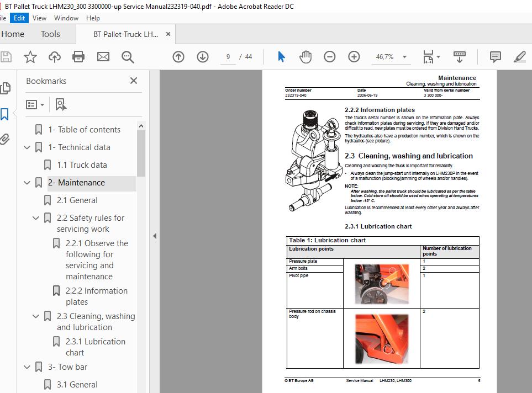This screenshot has height=393, width=532.
Task: Add the document to starred favorites
Action: coord(30,57)
